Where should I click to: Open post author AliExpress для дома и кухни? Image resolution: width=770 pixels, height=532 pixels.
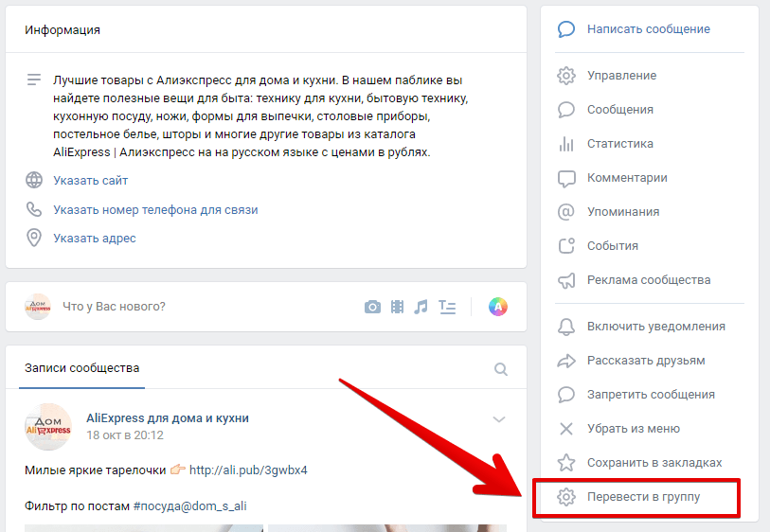168,418
